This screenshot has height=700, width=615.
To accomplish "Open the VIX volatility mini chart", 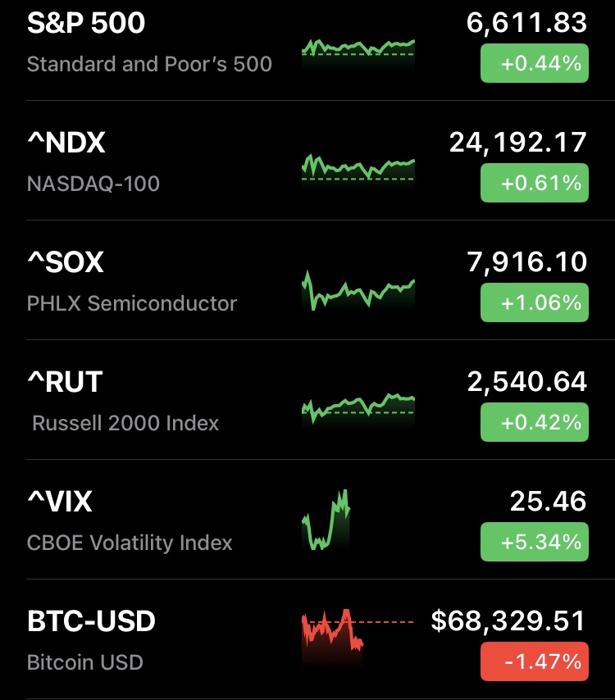I will (x=326, y=521).
